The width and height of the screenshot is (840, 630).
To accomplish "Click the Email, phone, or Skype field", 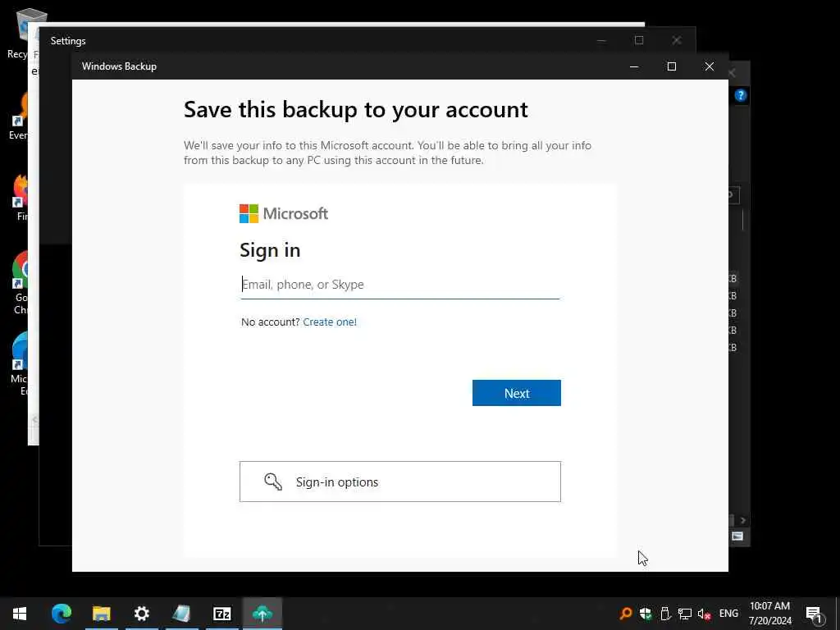I will [x=400, y=285].
